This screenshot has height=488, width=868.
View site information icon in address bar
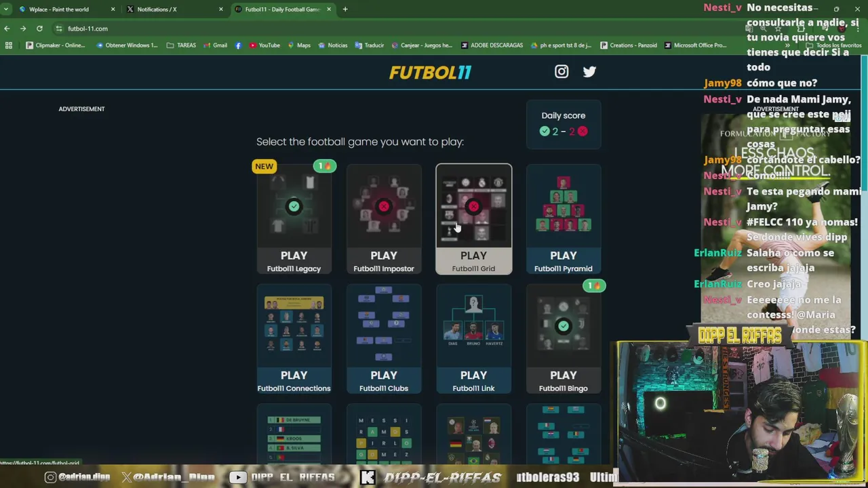(x=59, y=28)
